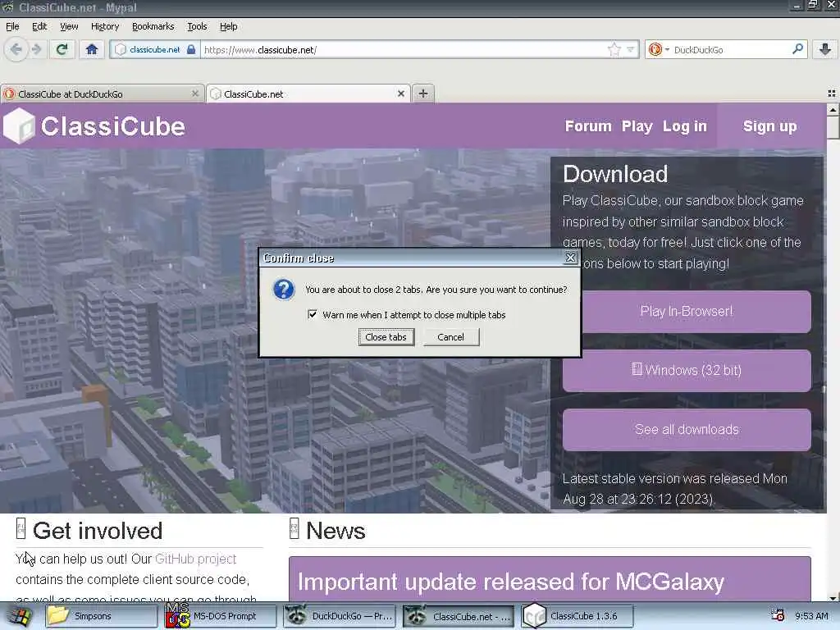Go back with the browser back arrow
The width and height of the screenshot is (840, 630).
[16, 50]
